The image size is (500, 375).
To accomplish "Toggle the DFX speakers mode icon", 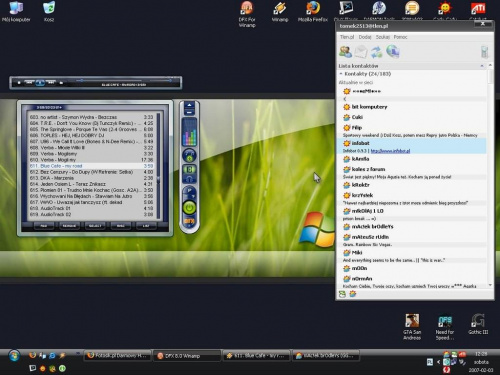I will pos(189,169).
